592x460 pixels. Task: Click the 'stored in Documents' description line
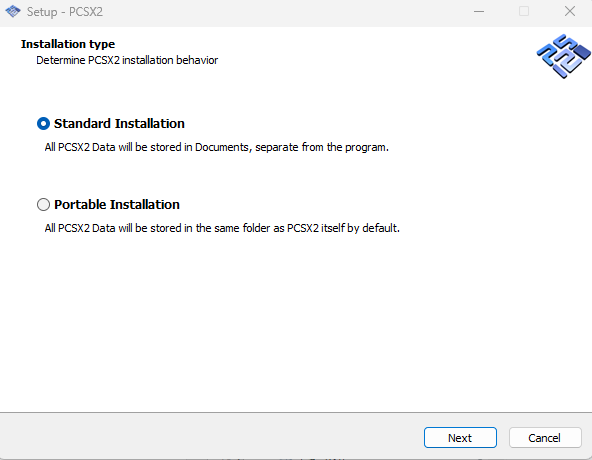(x=217, y=147)
